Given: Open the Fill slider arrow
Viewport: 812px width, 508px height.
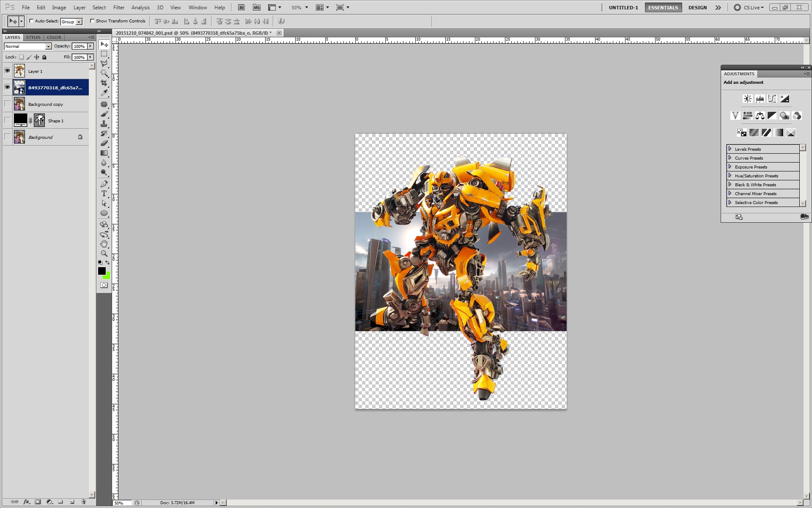Looking at the screenshot, I should (x=91, y=57).
